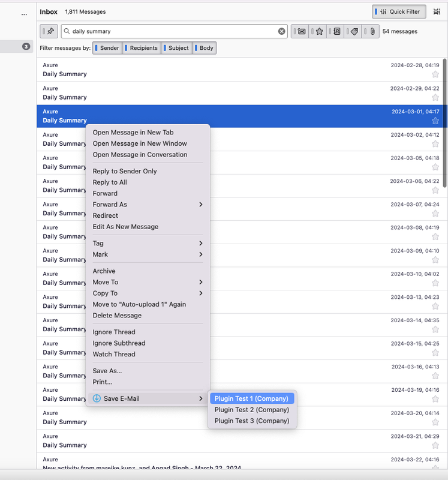Select Plugin Test 3 (Company)
Screen dimensions: 448x480
252,421
